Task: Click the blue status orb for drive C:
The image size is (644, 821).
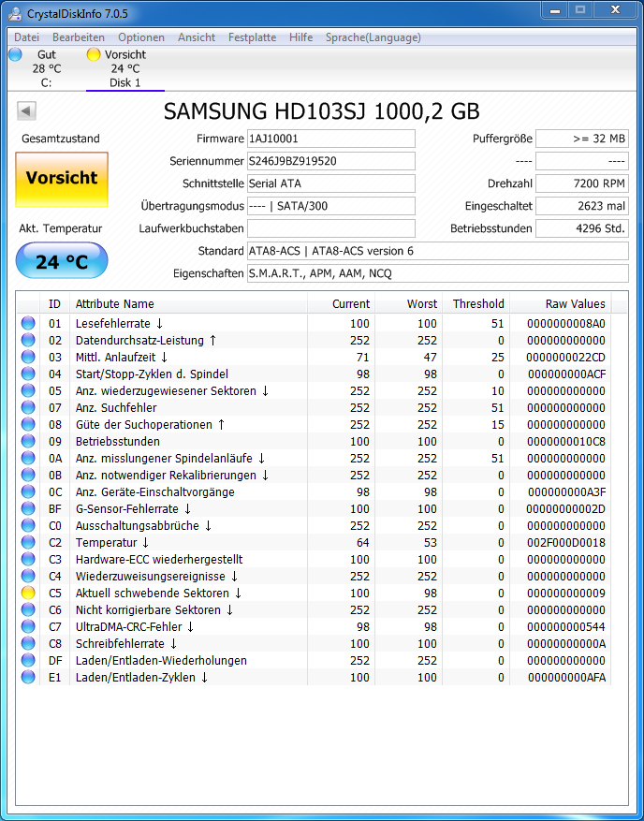Action: click(16, 54)
